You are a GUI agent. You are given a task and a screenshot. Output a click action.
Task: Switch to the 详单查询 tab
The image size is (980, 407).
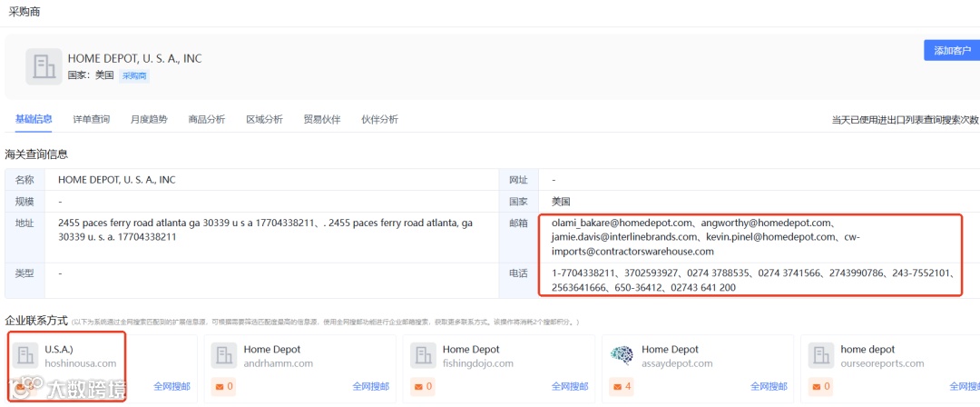(92, 119)
